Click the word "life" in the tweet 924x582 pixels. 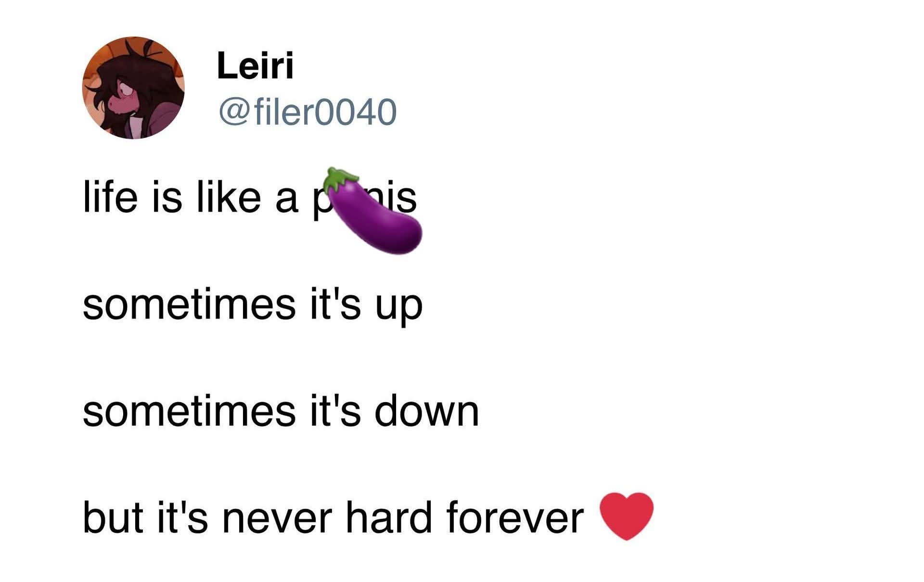[110, 197]
